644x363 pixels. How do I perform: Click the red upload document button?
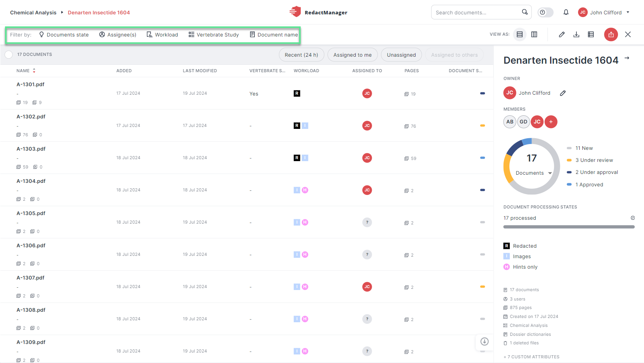611,35
